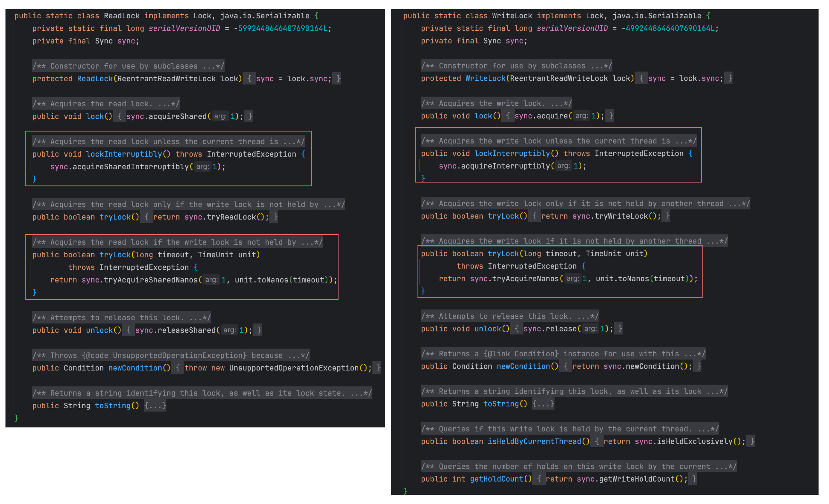Click WriteLock lockInterruptibly method name
The height and width of the screenshot is (504, 829).
512,153
